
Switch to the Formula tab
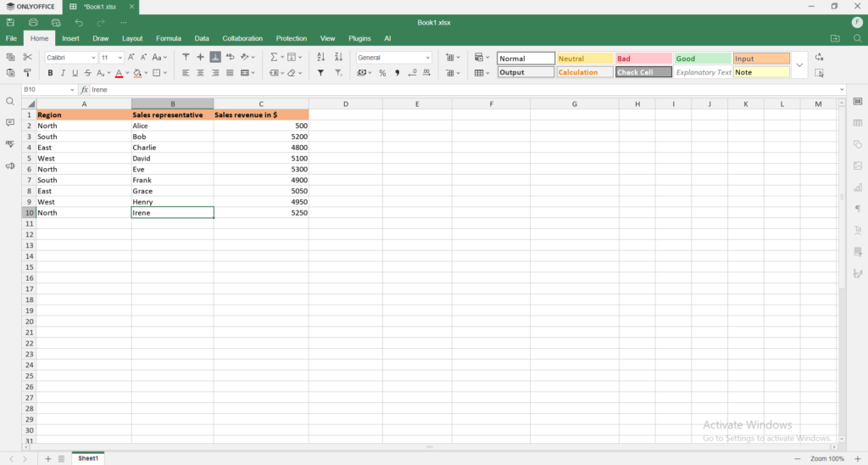169,38
